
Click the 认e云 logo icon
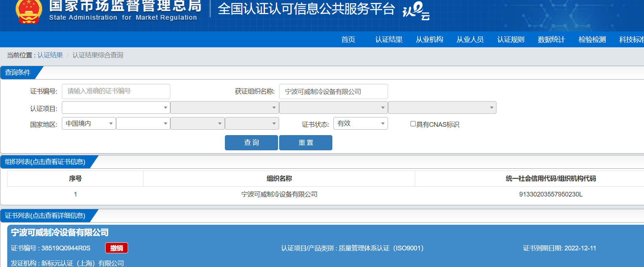tap(416, 11)
